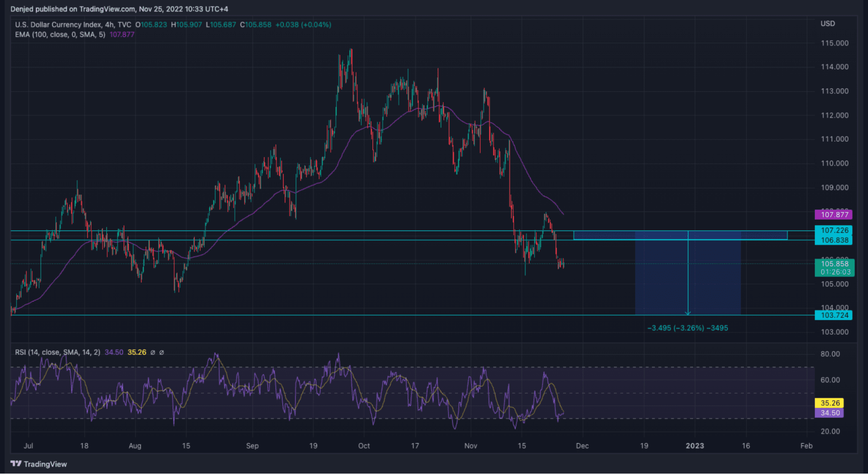This screenshot has width=868, height=474.
Task: Select the purple 107.877 EMA price tag
Action: pyautogui.click(x=833, y=215)
